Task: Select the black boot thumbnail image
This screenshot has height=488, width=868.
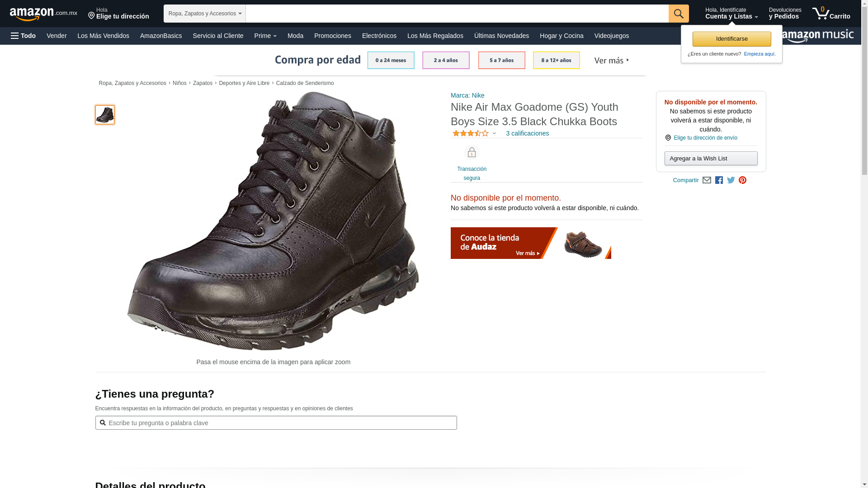Action: point(105,115)
